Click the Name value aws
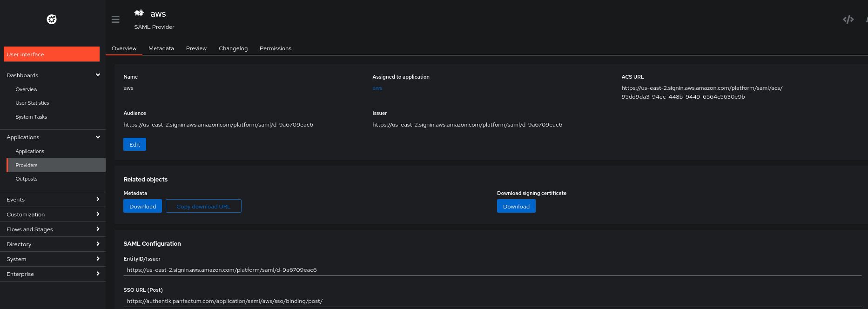The width and height of the screenshot is (868, 309). pos(128,88)
